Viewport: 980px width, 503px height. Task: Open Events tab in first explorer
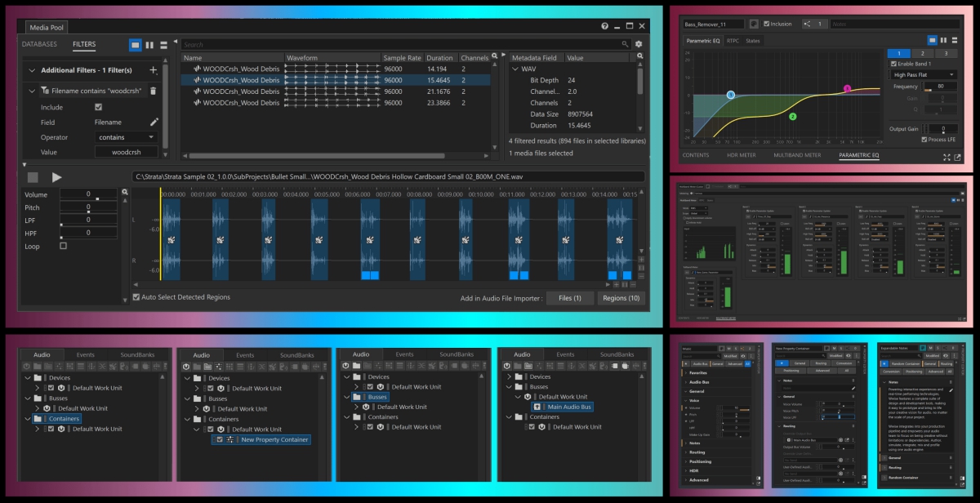[x=86, y=355]
